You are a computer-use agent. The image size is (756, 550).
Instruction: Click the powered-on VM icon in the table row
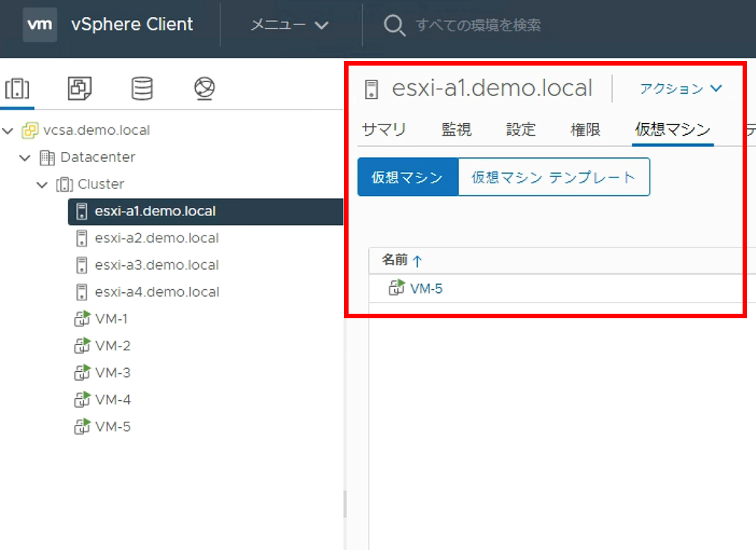[397, 288]
